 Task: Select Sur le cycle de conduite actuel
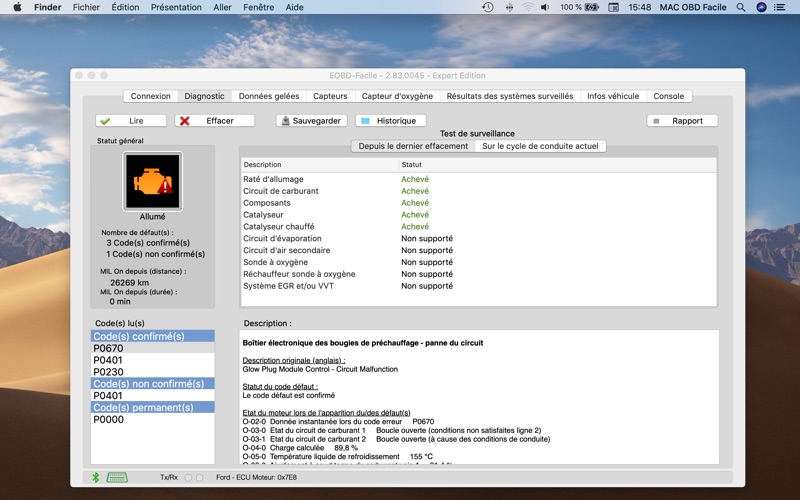tap(540, 146)
